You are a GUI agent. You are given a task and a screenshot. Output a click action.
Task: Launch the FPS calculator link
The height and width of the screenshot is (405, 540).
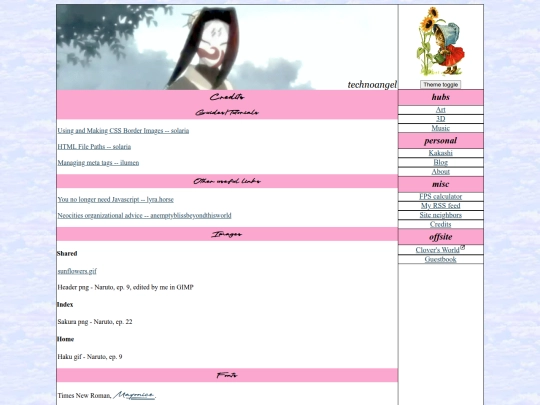pyautogui.click(x=440, y=197)
